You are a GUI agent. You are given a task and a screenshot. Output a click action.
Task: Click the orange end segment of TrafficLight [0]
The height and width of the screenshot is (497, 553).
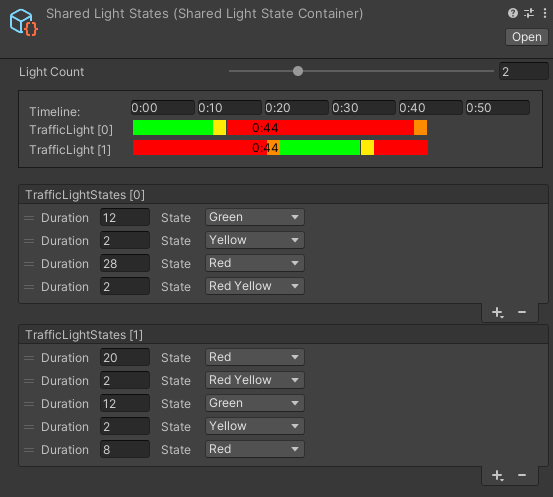pyautogui.click(x=420, y=127)
